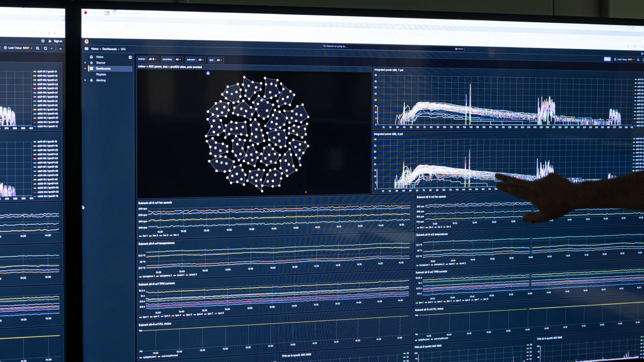Click panel title Subrack s8-6-sr1 temperatures
Screen dimensions: 644x362
(x=157, y=243)
